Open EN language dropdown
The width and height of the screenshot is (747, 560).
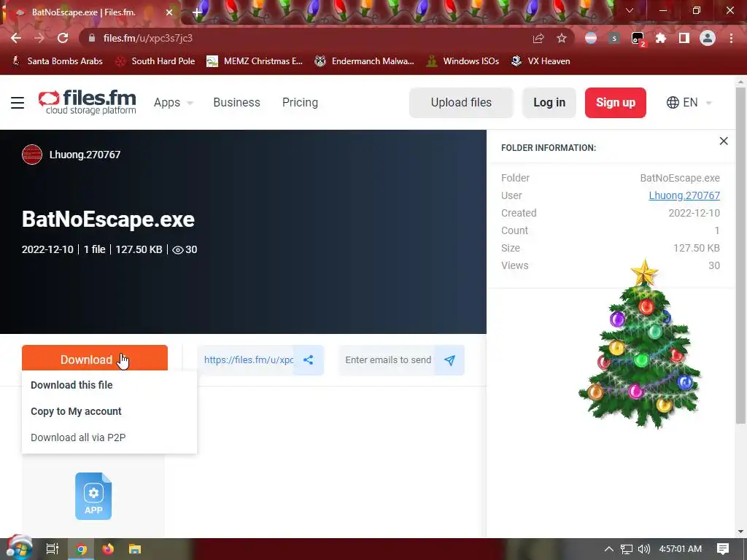[x=689, y=102]
